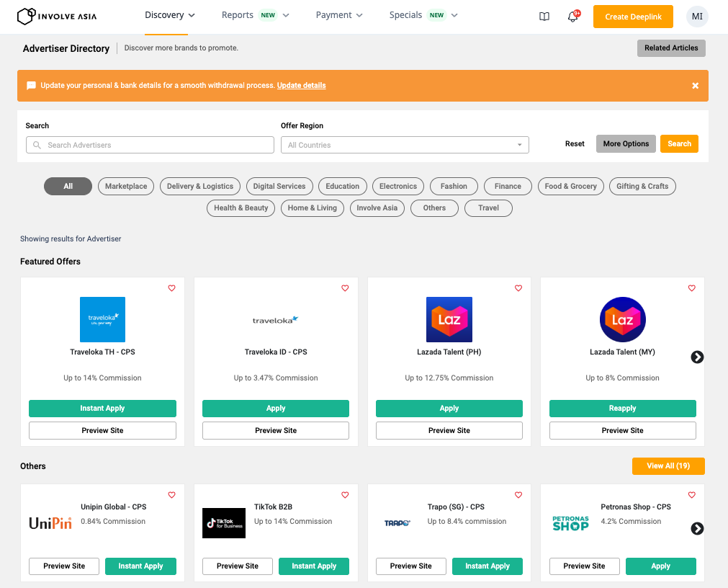Click the Create Deeplink button
The height and width of the screenshot is (588, 728).
click(x=633, y=17)
